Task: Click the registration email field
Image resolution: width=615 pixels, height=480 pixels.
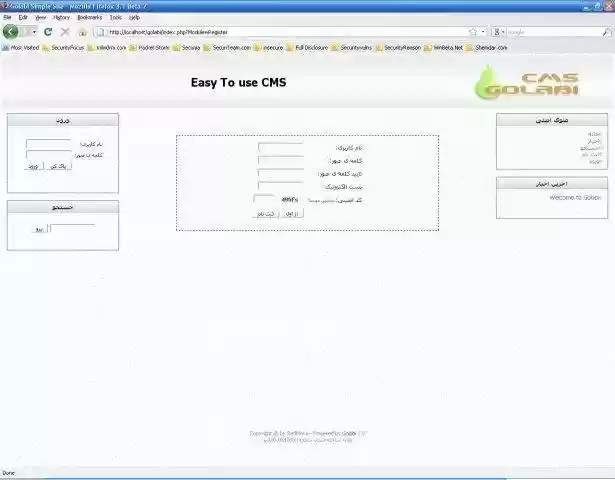Action: coord(280,187)
